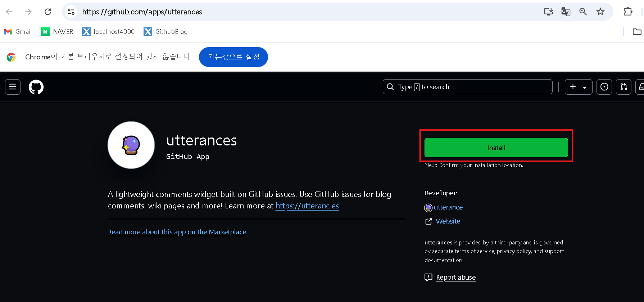
Task: Open the Chrome extensions puzzle icon
Action: 628,12
